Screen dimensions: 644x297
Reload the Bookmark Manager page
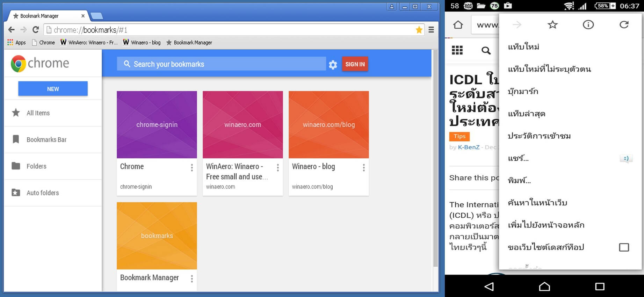pyautogui.click(x=35, y=30)
